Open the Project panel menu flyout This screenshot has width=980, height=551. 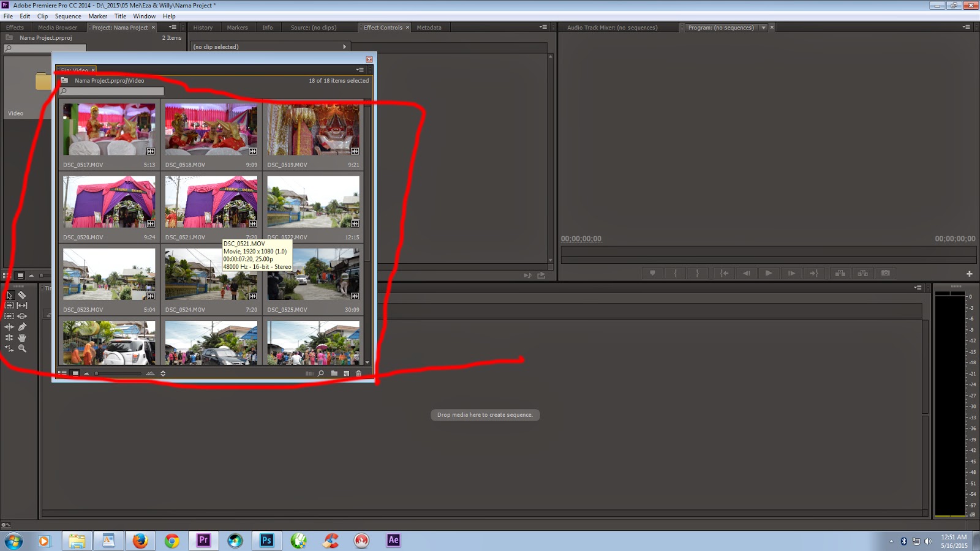172,27
